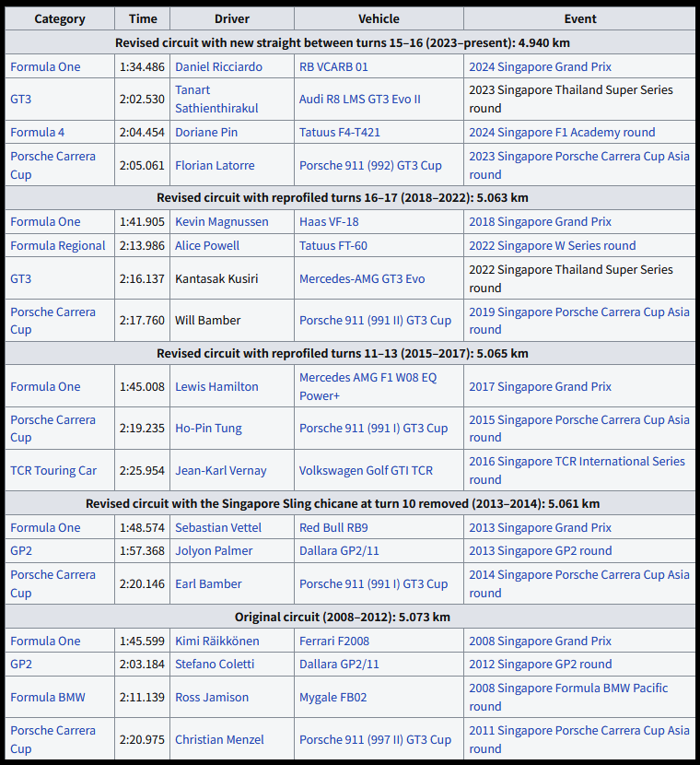Open the 2013 Singapore GP2 round link
Viewport: 700px width, 765px height.
click(x=540, y=550)
